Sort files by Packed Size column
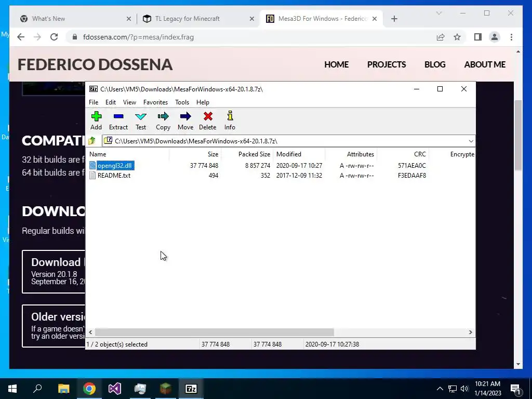The image size is (532, 399). pyautogui.click(x=247, y=154)
